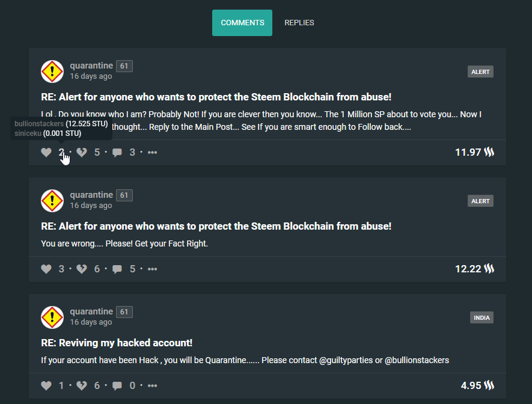Click the 11.97 payout steem icon
The height and width of the screenshot is (404, 532).
pos(489,152)
